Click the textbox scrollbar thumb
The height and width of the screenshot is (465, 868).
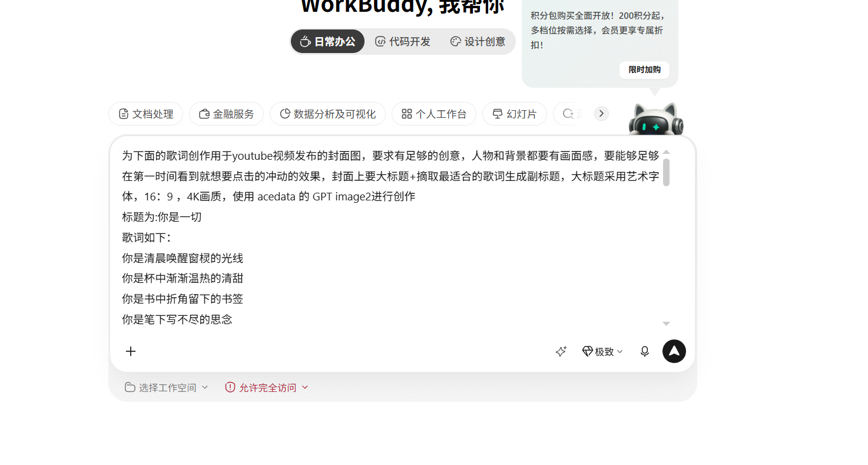[x=666, y=172]
